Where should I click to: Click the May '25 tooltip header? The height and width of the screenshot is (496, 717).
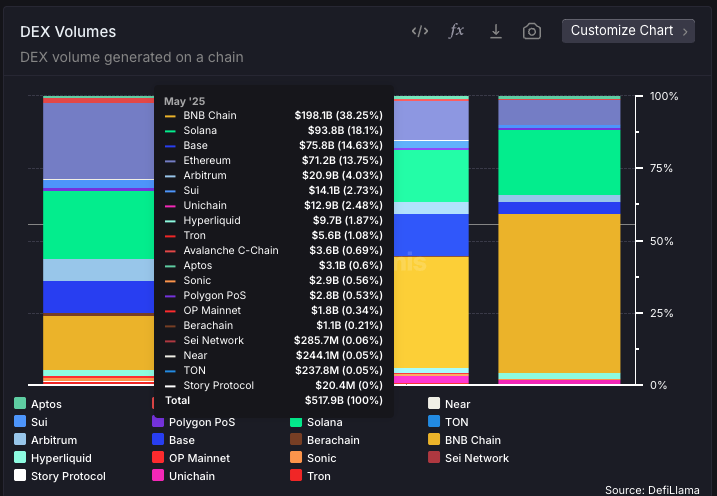(x=184, y=101)
